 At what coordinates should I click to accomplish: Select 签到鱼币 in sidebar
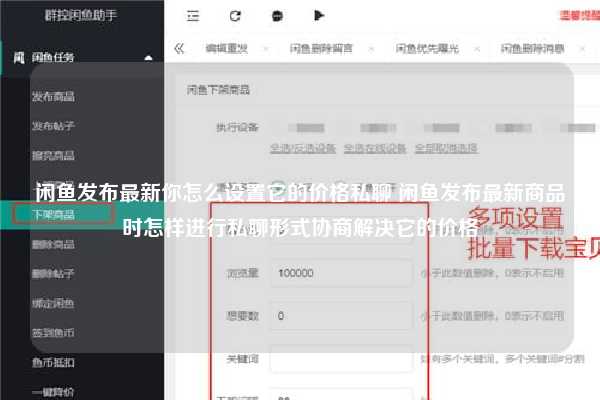click(53, 333)
